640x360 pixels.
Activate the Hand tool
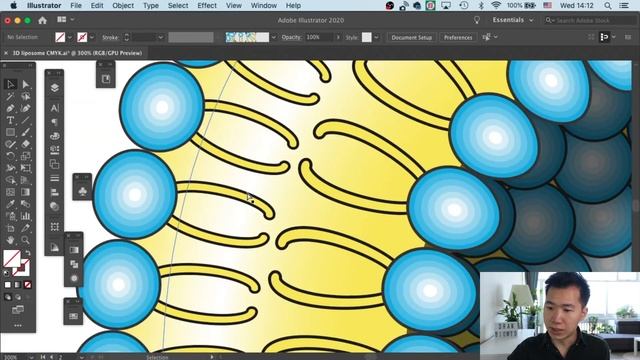point(11,240)
